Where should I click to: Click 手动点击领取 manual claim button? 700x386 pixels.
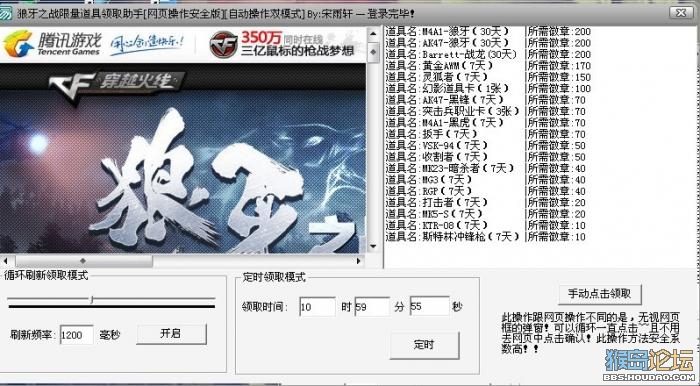click(600, 294)
